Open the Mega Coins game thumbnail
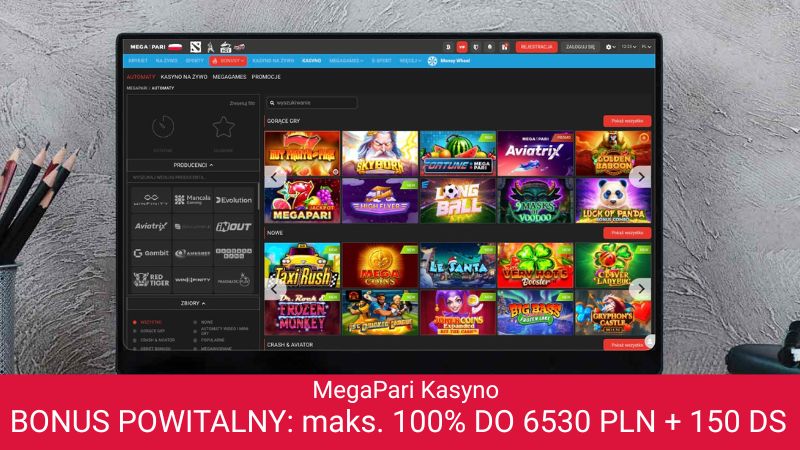800x450 pixels. click(x=380, y=265)
